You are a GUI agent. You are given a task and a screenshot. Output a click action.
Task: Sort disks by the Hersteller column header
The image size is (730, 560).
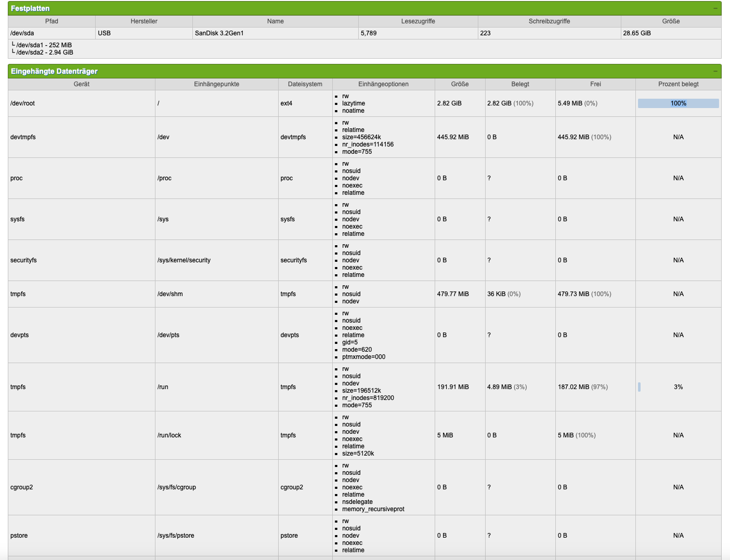144,21
